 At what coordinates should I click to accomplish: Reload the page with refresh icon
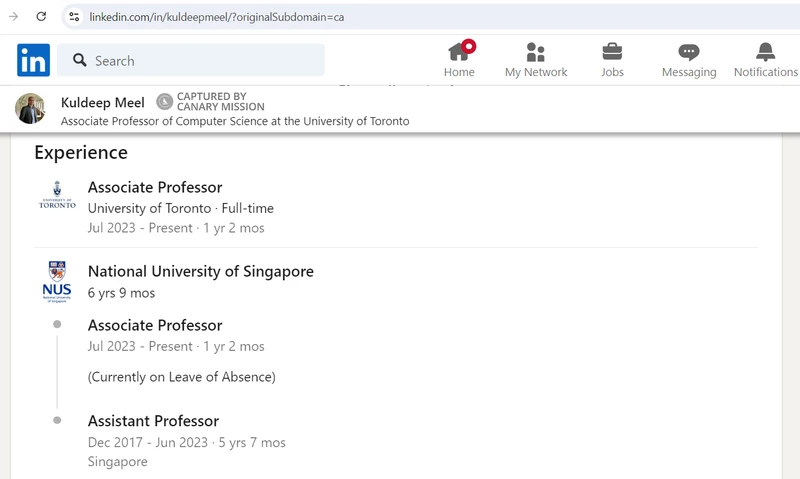point(41,16)
